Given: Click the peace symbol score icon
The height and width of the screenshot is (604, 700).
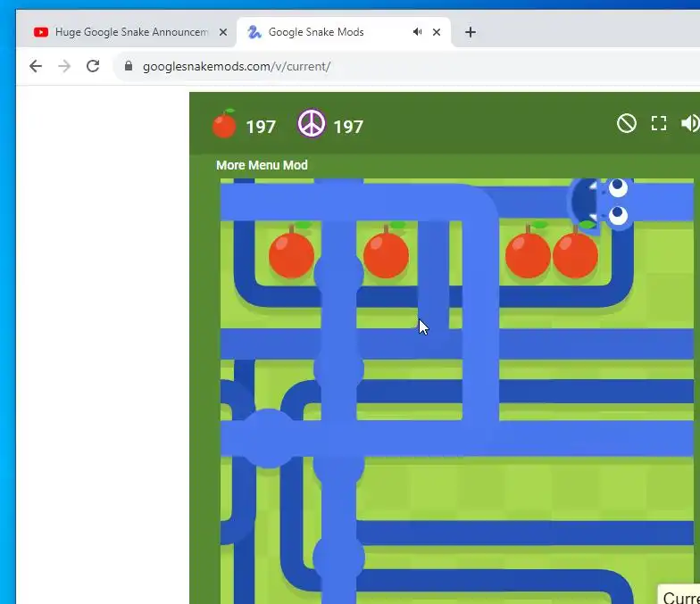Looking at the screenshot, I should pos(312,123).
